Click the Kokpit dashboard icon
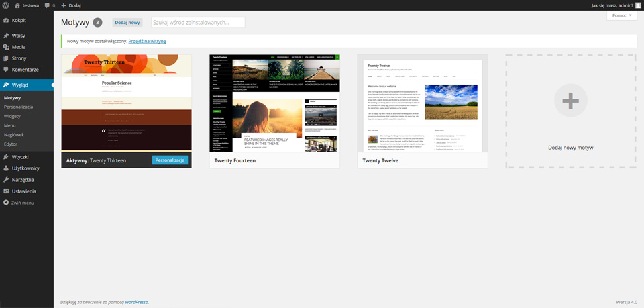This screenshot has width=644, height=308. point(6,20)
